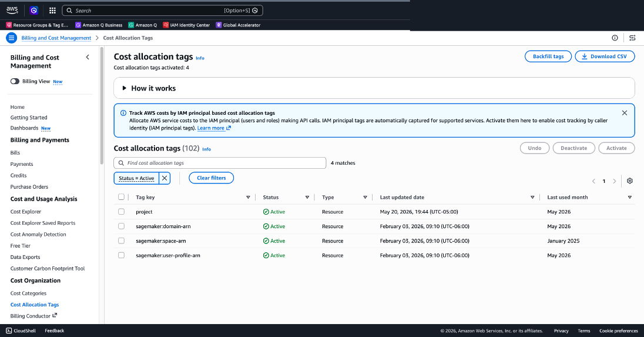Open the Billing and Cost Management breadcrumb
Screen dimensions: 644x337
(56, 38)
